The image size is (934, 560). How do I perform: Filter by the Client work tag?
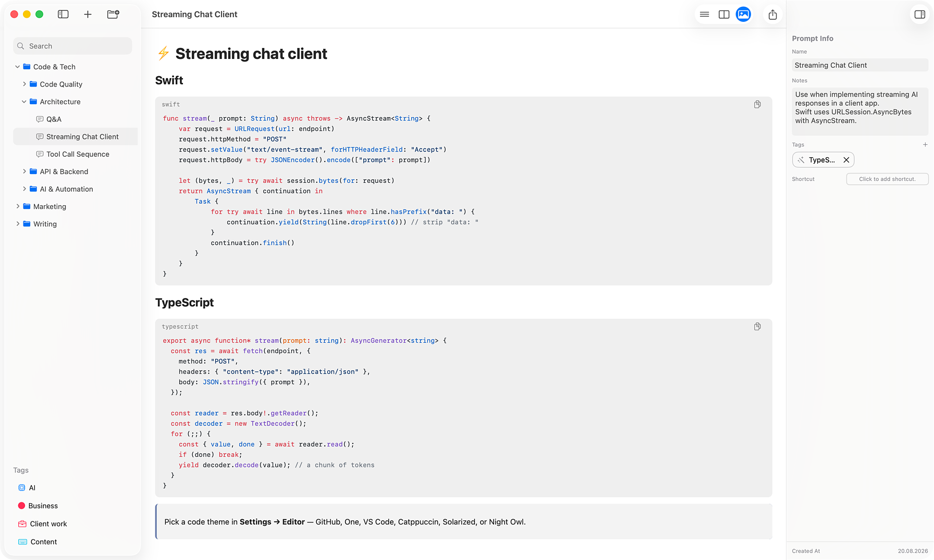[x=42, y=524]
